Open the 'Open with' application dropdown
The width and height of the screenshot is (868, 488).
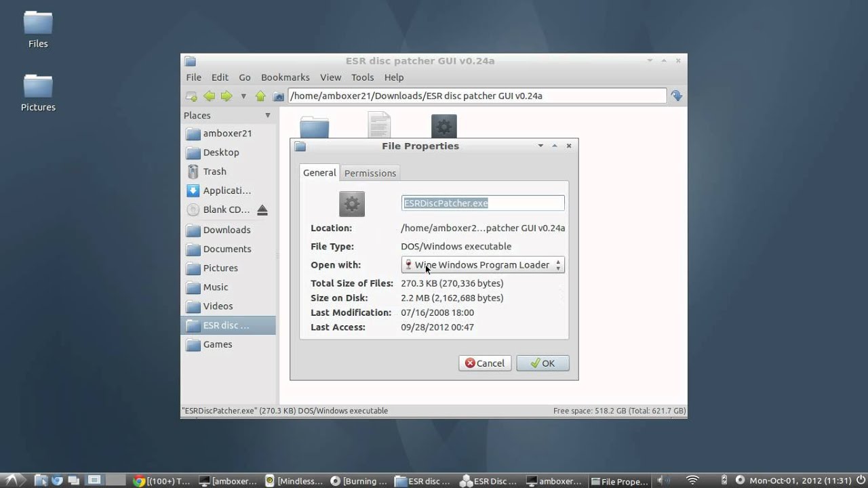pyautogui.click(x=483, y=265)
